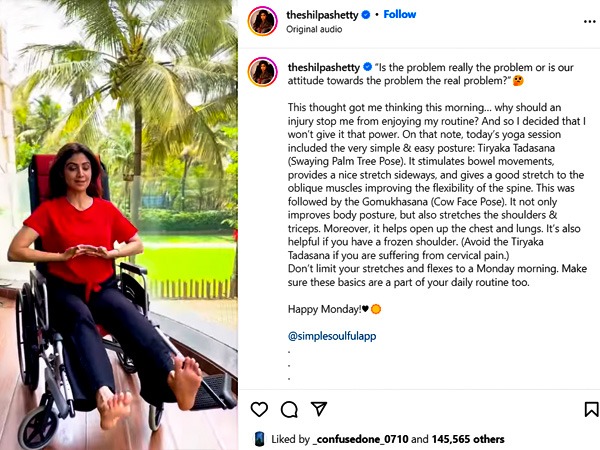Open _confusedone_0710 liker profile
The height and width of the screenshot is (450, 600).
point(360,439)
